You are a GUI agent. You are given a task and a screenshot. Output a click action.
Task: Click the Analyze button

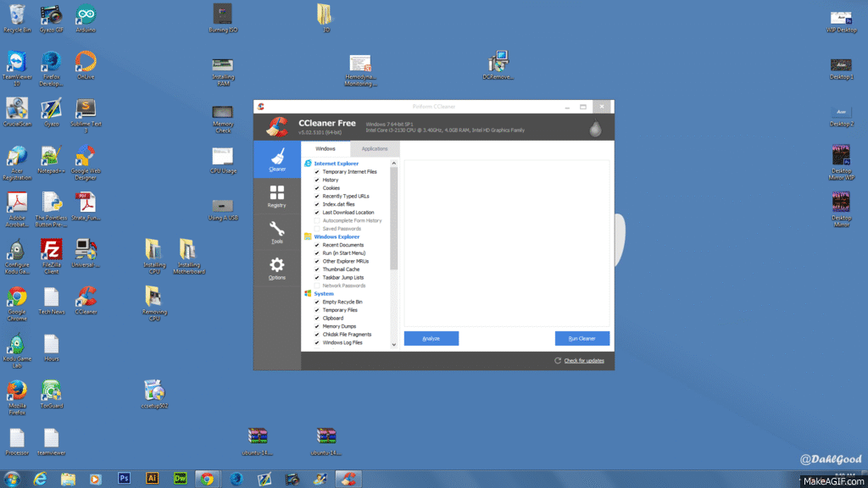431,338
